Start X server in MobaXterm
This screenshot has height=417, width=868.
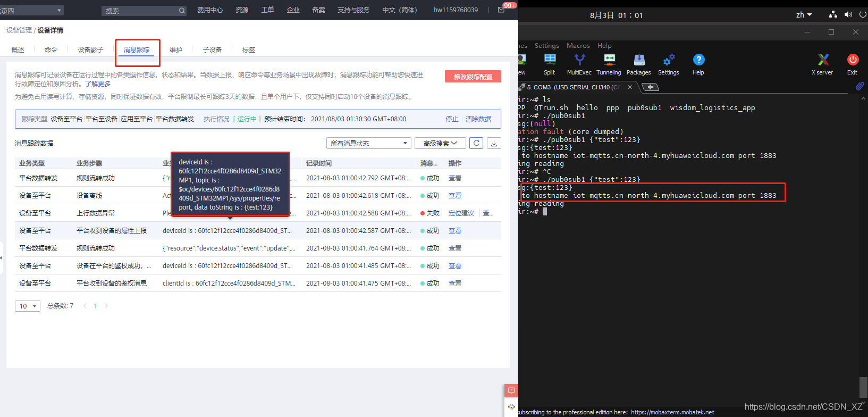[x=822, y=64]
